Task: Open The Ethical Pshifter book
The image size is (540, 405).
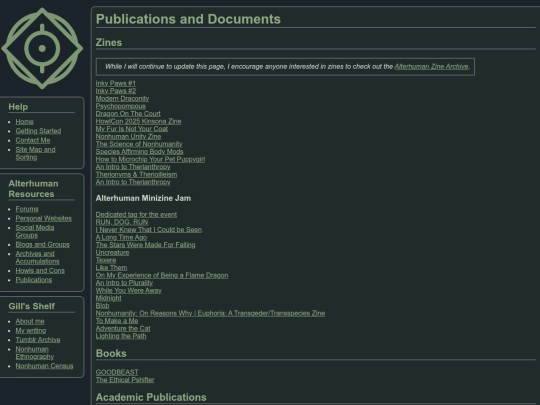Action: (125, 380)
